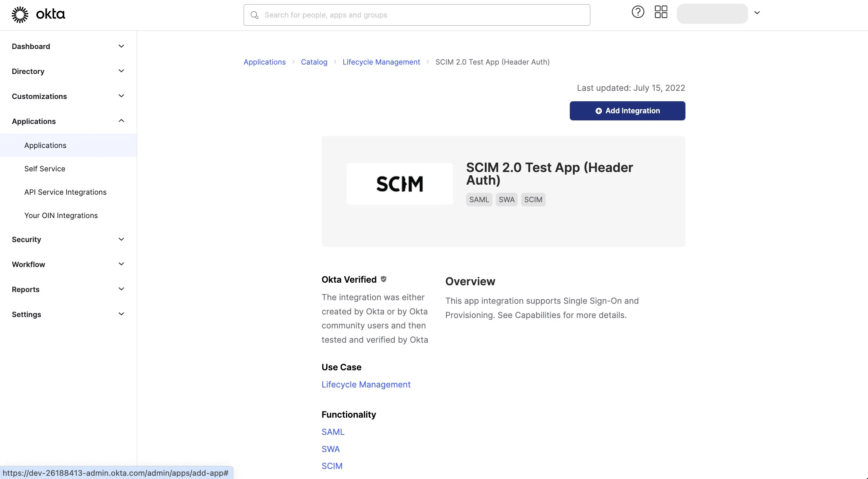Click the Catalog breadcrumb
Screen dimensions: 868x479
coord(314,62)
